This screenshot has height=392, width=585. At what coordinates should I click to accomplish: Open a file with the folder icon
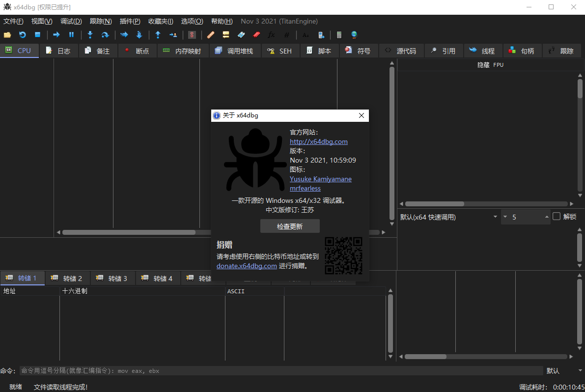7,35
